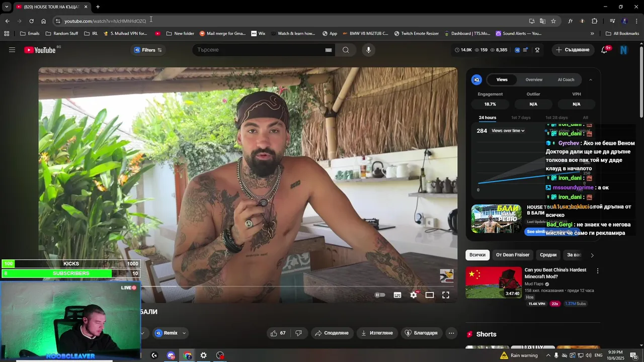Open more actions three-dot menu
The height and width of the screenshot is (362, 644).
(451, 333)
